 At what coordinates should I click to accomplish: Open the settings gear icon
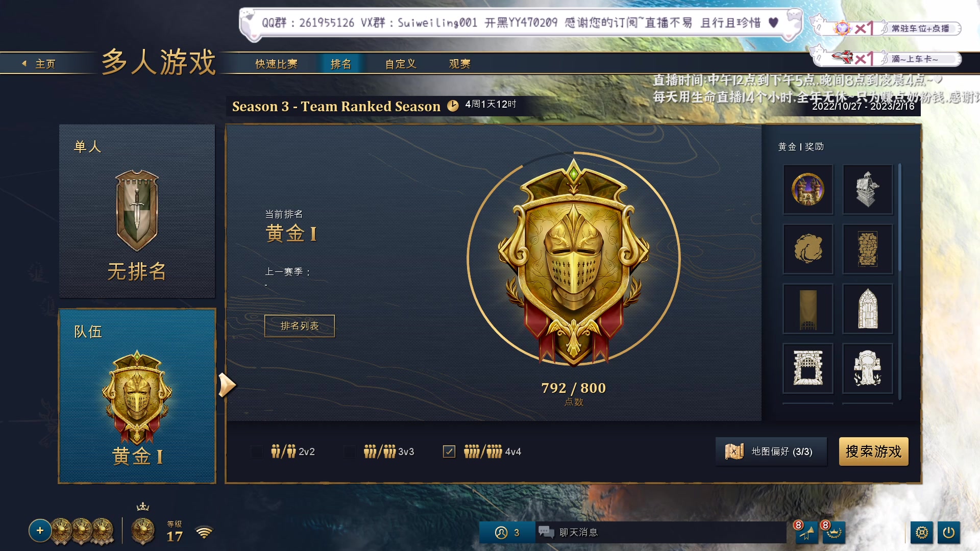point(922,533)
